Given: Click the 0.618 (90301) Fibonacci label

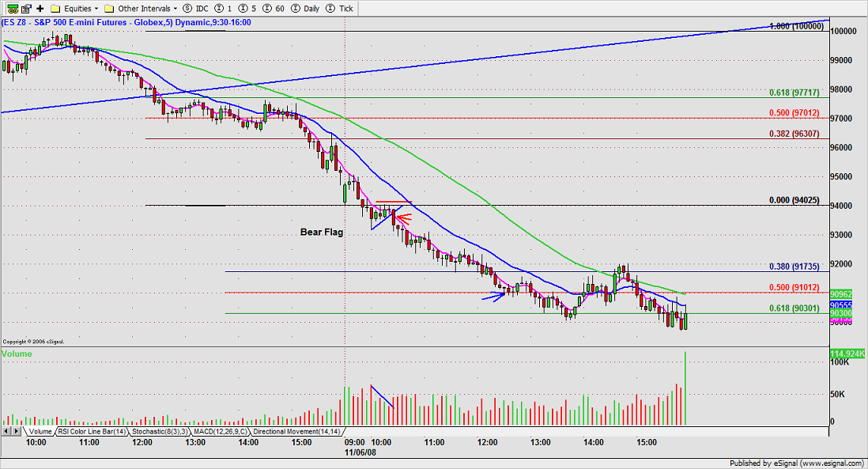Looking at the screenshot, I should click(x=794, y=308).
